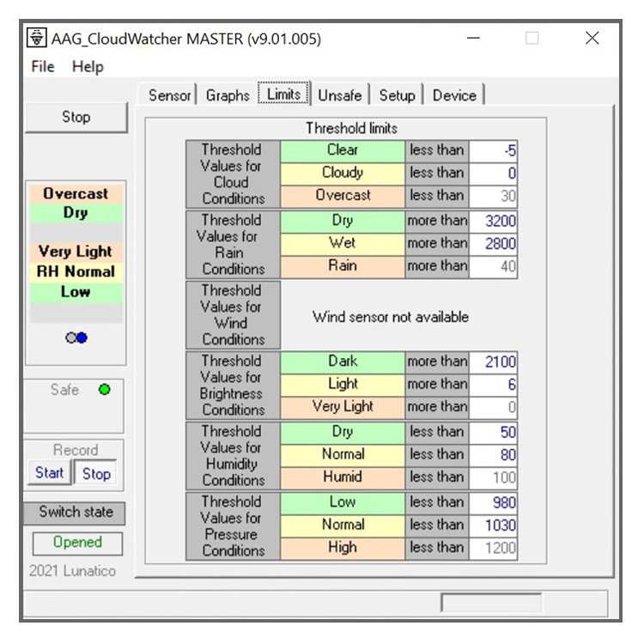Switch to the Sensor tab
The width and height of the screenshot is (644, 644).
tap(169, 95)
